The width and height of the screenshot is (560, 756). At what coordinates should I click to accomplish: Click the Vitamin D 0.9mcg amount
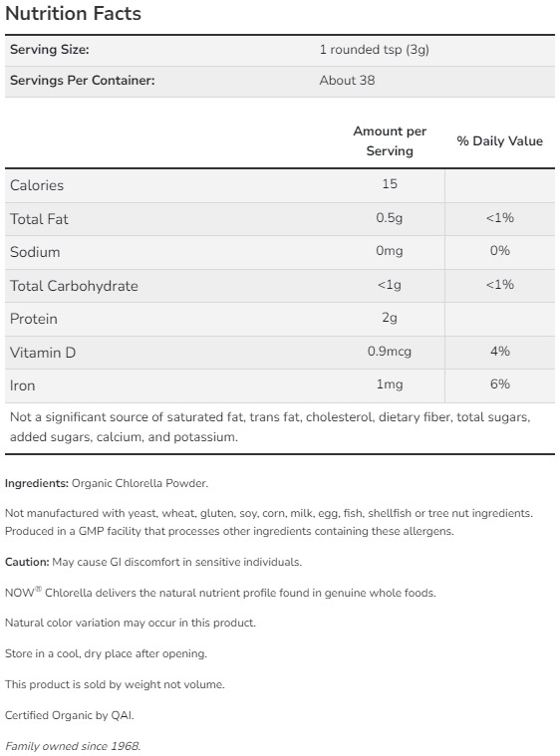pos(390,351)
